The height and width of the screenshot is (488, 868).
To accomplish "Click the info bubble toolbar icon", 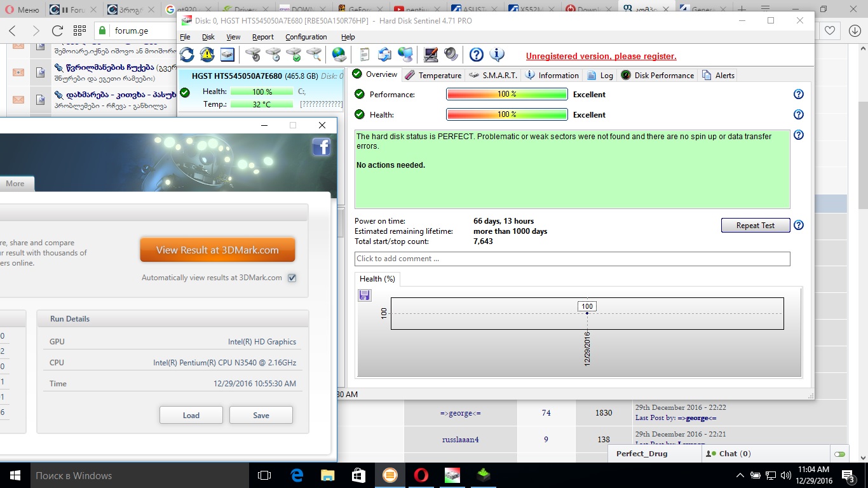I will click(x=496, y=55).
